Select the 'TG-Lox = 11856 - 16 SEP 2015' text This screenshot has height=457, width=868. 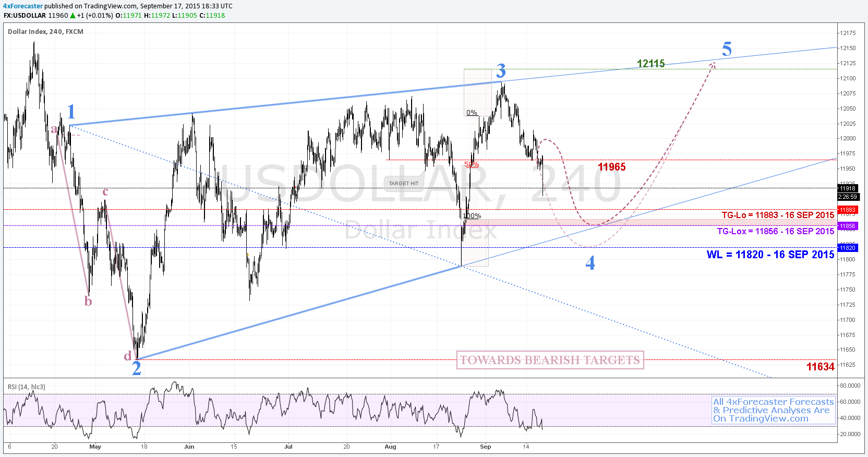click(x=776, y=231)
